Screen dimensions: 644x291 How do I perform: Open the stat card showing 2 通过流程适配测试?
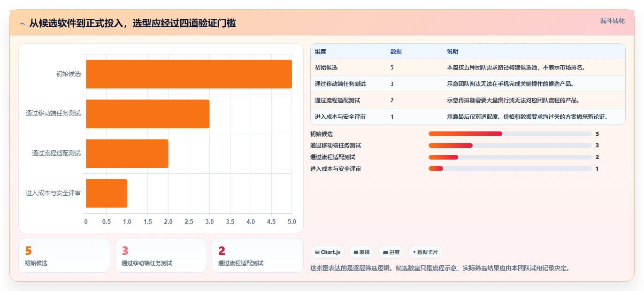258,255
